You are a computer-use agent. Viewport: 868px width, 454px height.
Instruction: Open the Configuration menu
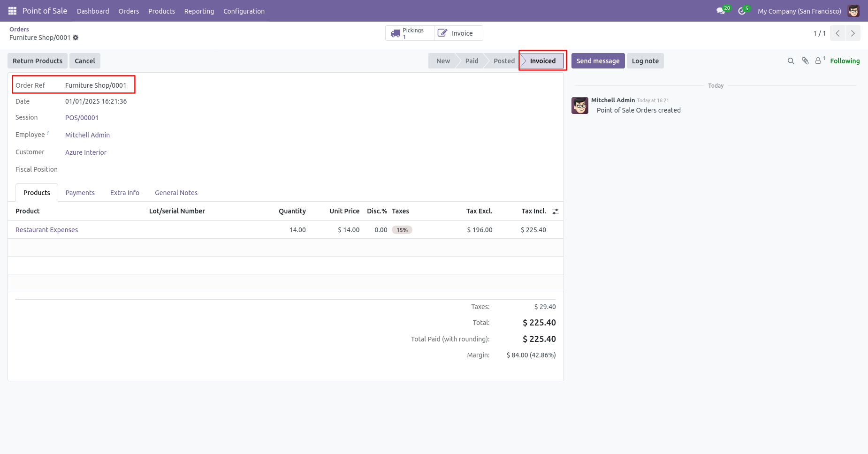pos(244,11)
